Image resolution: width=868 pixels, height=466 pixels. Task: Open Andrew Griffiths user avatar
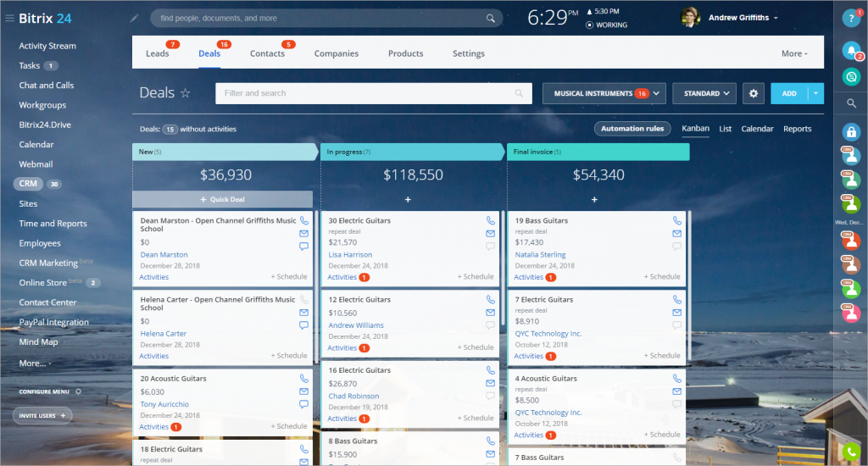pos(690,18)
